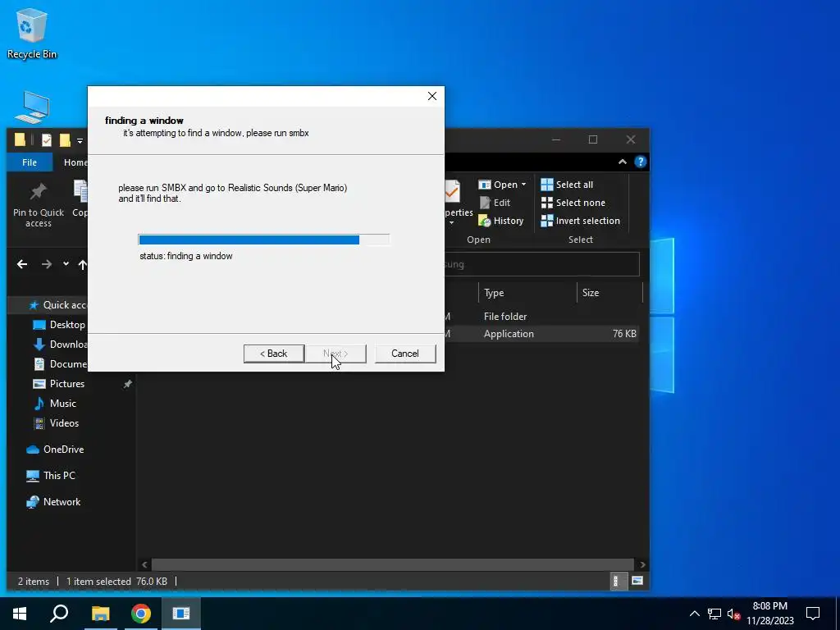Click Select all in File Explorer

pos(568,185)
